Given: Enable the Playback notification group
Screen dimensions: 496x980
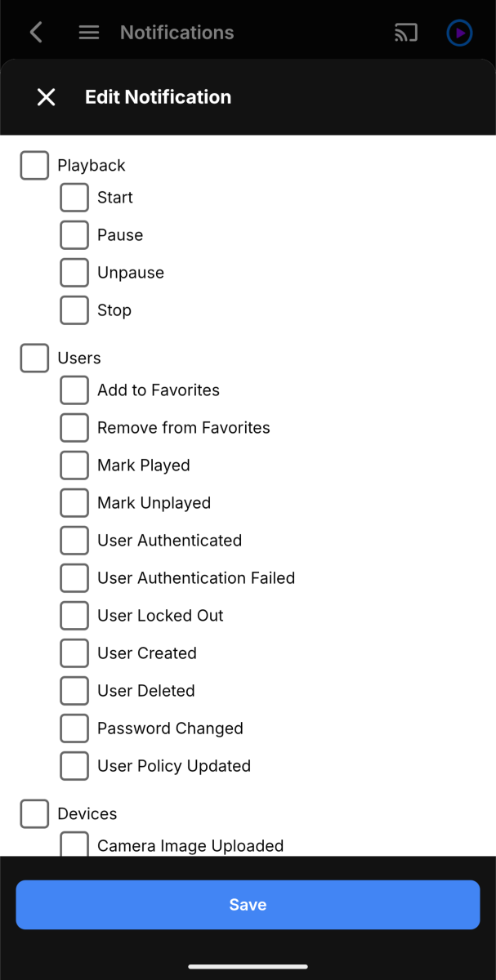Looking at the screenshot, I should (x=34, y=165).
